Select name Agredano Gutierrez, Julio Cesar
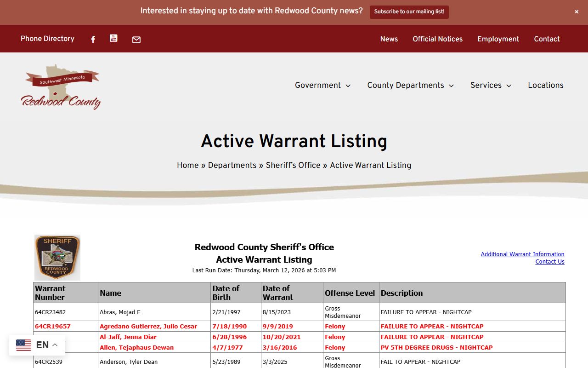The width and height of the screenshot is (588, 368). click(148, 327)
